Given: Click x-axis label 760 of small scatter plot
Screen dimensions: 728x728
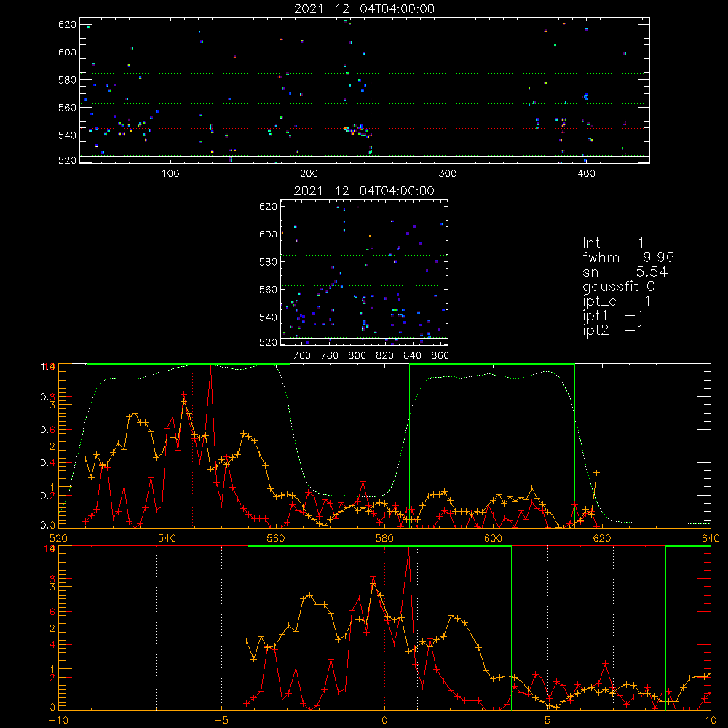Looking at the screenshot, I should tap(302, 356).
